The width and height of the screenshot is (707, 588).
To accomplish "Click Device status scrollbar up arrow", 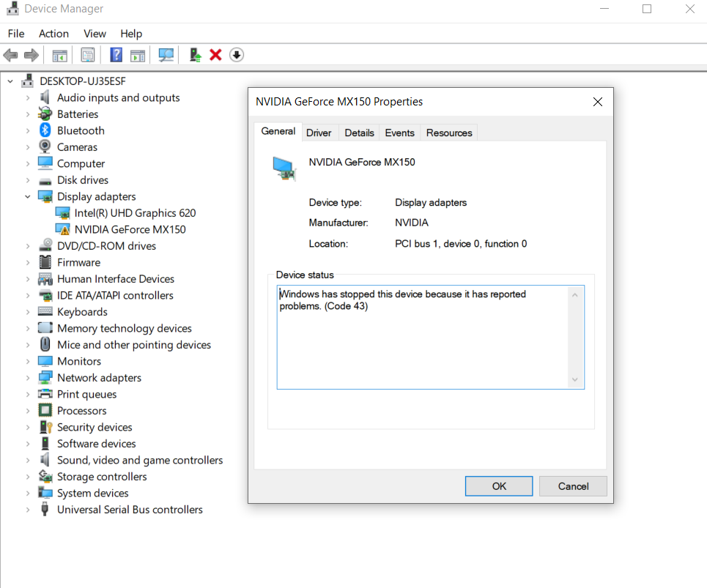I will click(x=575, y=295).
